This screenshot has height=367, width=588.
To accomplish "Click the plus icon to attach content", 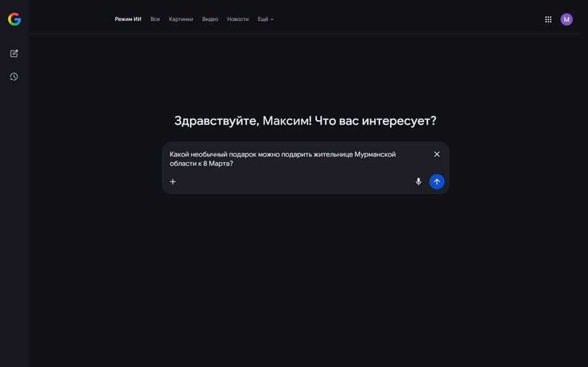I will click(x=173, y=182).
